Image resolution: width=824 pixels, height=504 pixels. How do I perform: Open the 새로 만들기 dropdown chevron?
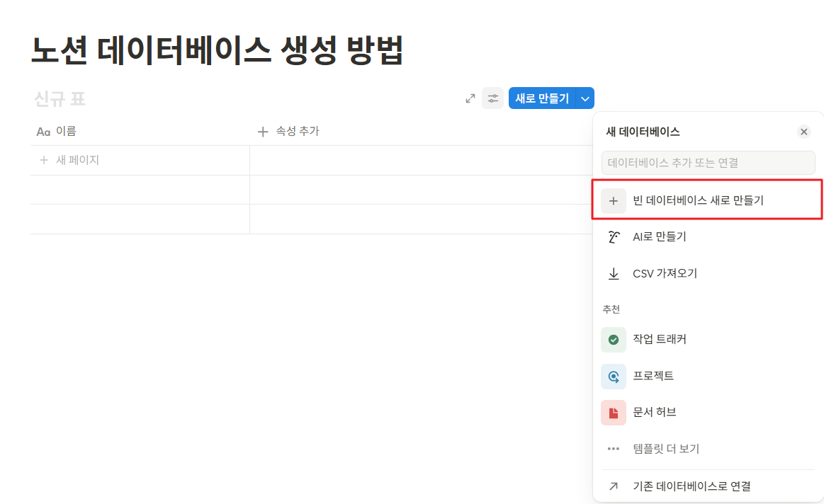[584, 98]
